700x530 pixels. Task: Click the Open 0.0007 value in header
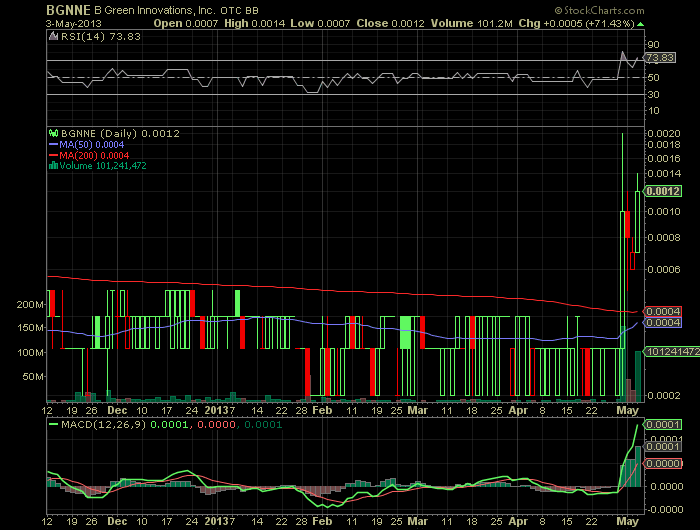[x=186, y=23]
